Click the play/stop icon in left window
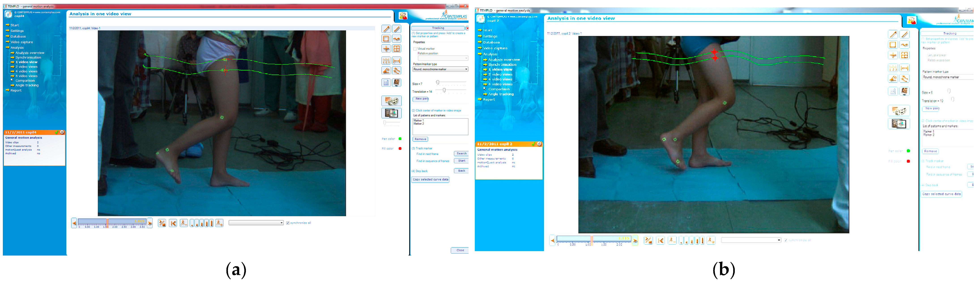The width and height of the screenshot is (980, 285). coord(162,223)
